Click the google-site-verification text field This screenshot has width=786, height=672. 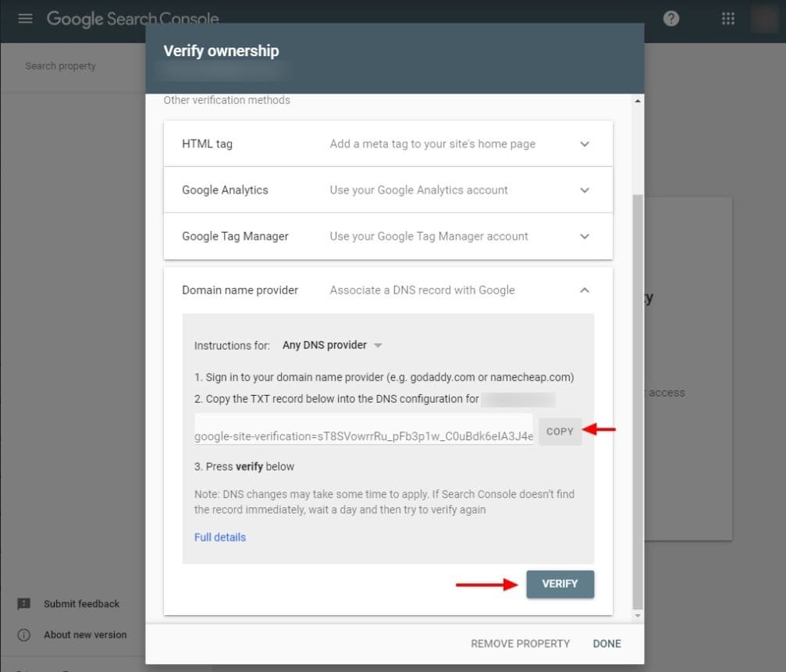(x=364, y=436)
